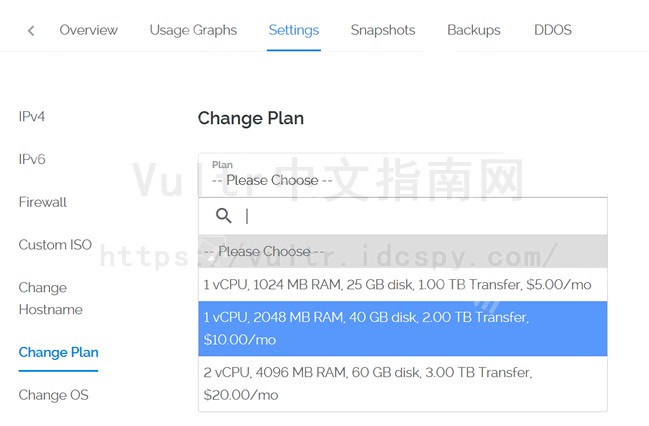Open Firewall settings section
649x426 pixels.
(x=43, y=202)
